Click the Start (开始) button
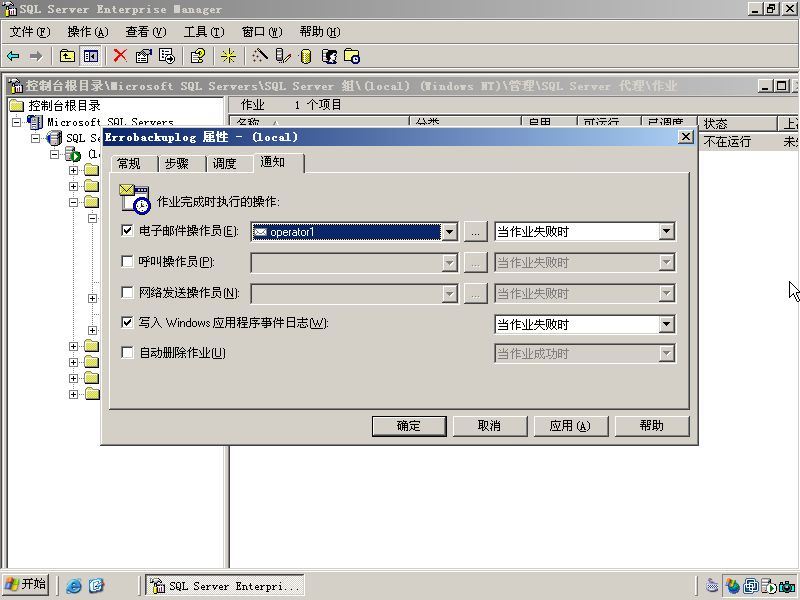The image size is (800, 600). click(26, 585)
